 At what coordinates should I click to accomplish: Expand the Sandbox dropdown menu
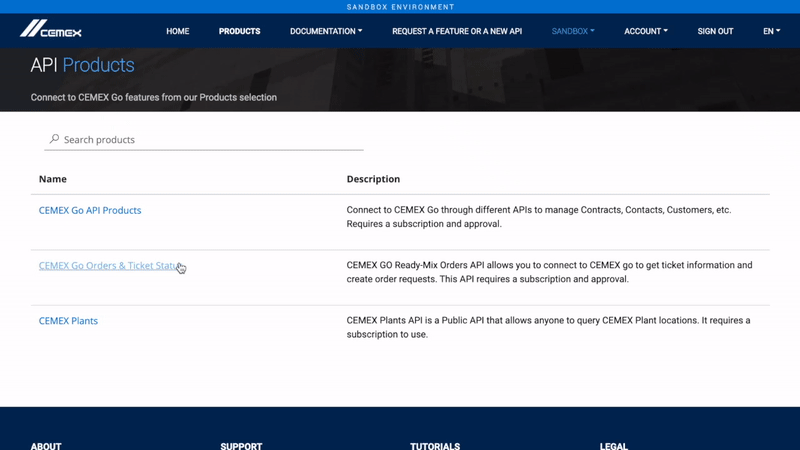pos(573,31)
